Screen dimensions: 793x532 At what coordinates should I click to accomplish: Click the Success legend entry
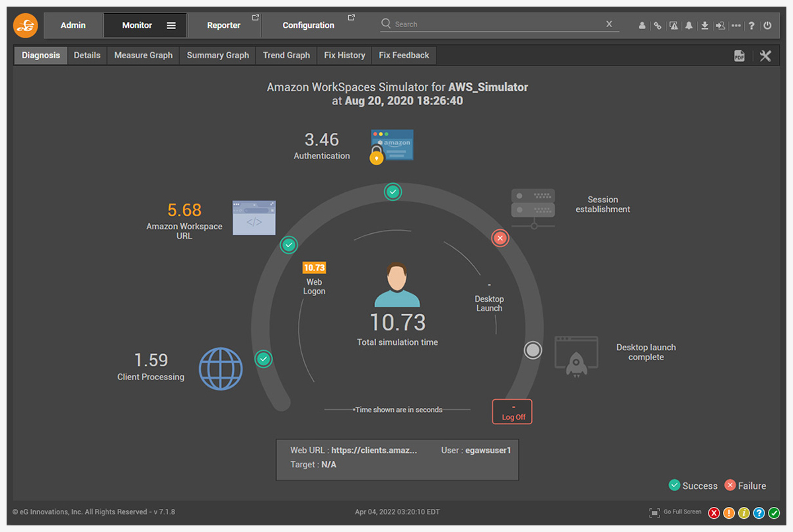tap(693, 486)
